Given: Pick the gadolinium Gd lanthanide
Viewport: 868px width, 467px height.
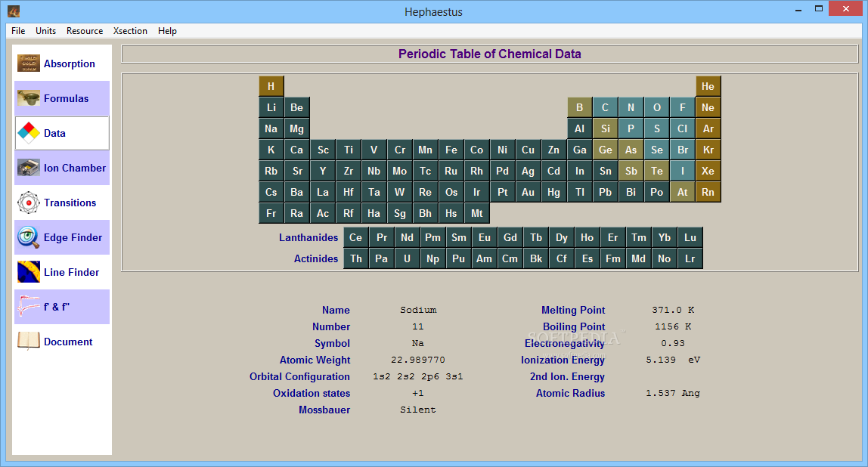Looking at the screenshot, I should [x=510, y=237].
